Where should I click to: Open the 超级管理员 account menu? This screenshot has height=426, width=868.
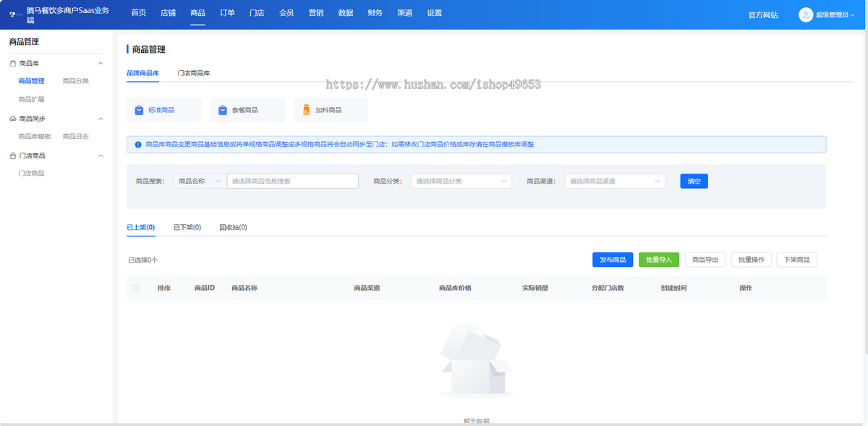click(837, 14)
